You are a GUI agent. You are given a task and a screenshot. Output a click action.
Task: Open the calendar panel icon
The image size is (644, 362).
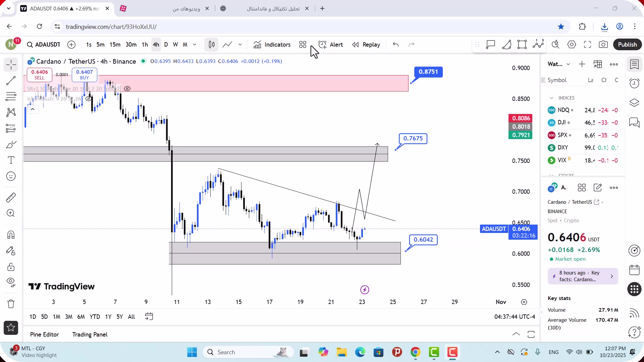(x=634, y=270)
